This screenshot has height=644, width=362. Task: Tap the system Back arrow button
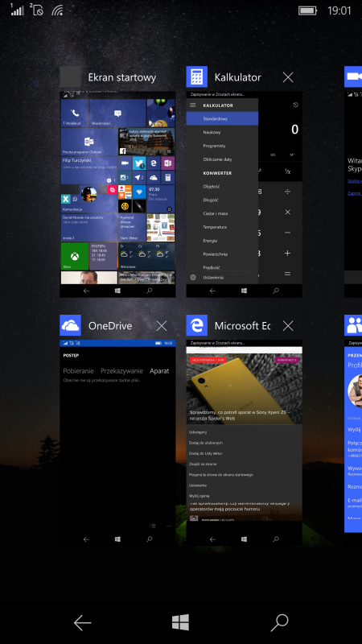83,623
